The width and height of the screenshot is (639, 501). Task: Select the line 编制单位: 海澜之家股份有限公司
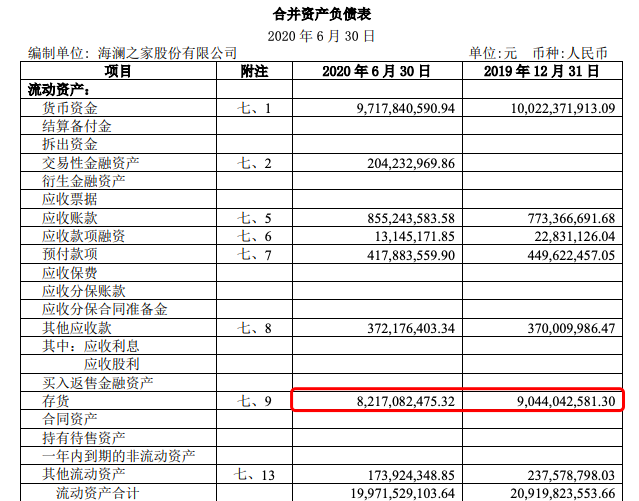click(x=132, y=53)
